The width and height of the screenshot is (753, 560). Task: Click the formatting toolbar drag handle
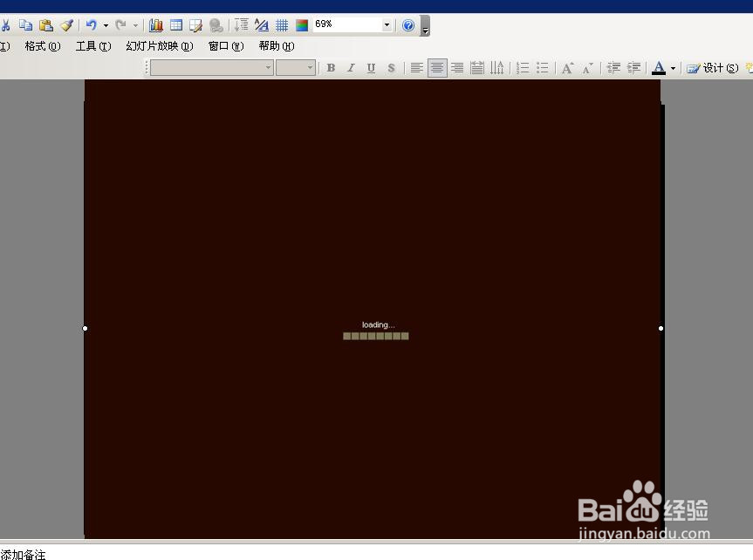click(x=147, y=68)
